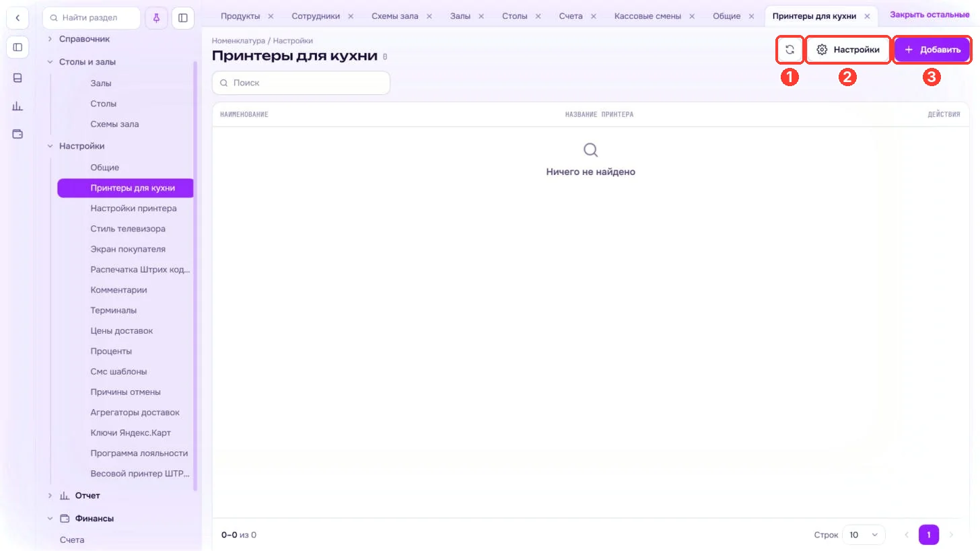Viewport: 980px width, 551px height.
Task: Focus the Найти раздел search box
Action: click(x=92, y=17)
